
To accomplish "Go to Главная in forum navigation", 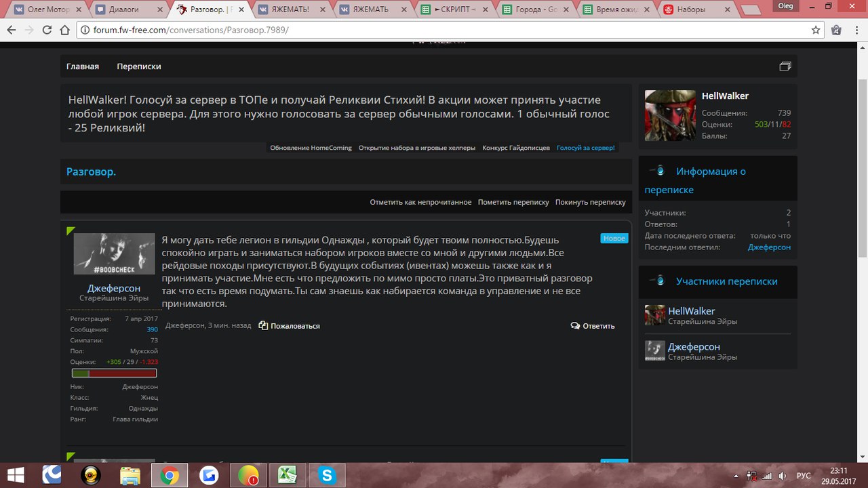I will coord(83,66).
